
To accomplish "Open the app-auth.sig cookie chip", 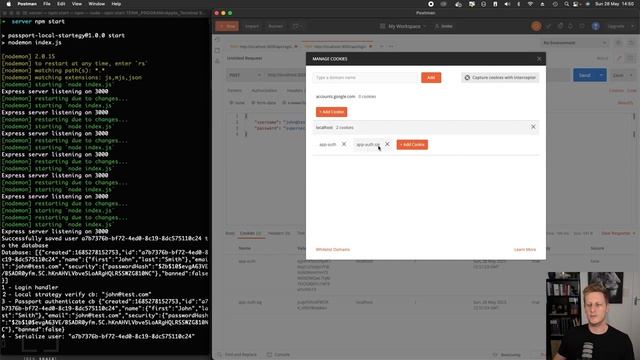I will pos(368,144).
